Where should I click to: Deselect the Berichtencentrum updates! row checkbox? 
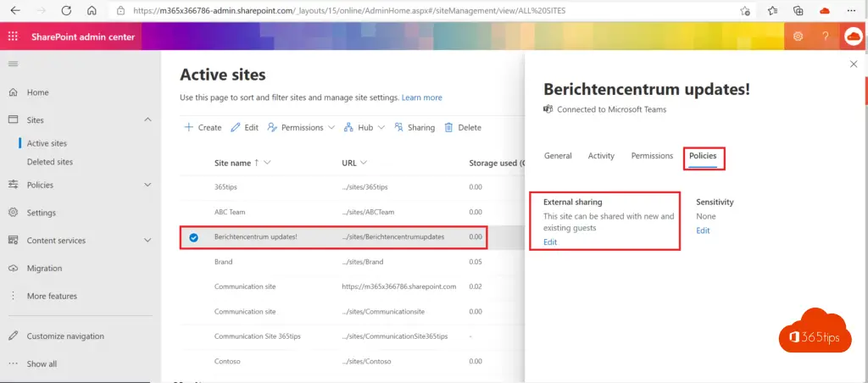coord(193,237)
